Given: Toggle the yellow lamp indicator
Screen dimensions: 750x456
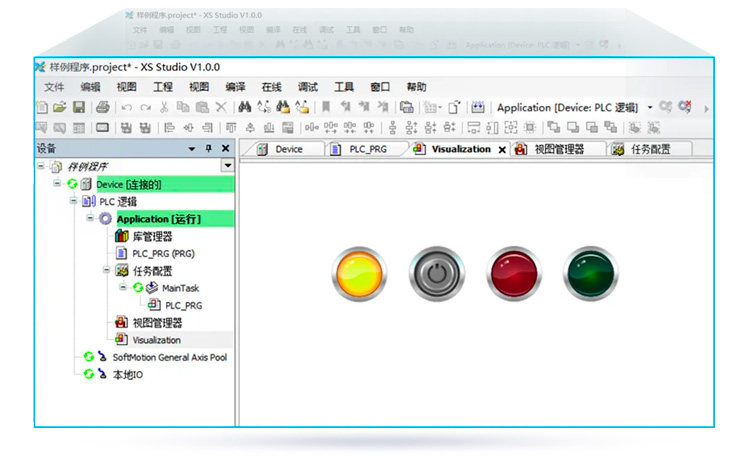Looking at the screenshot, I should point(359,274).
